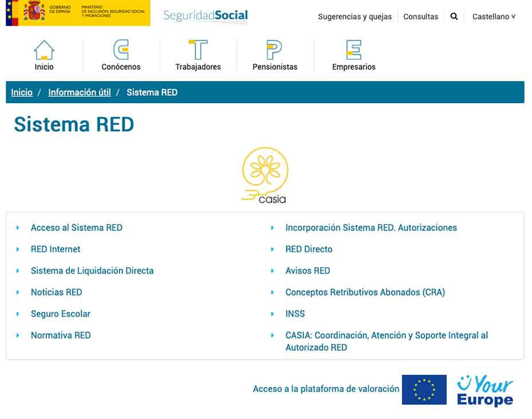Open the RED Internet link
Screen dimensions: 532x419
coord(56,249)
